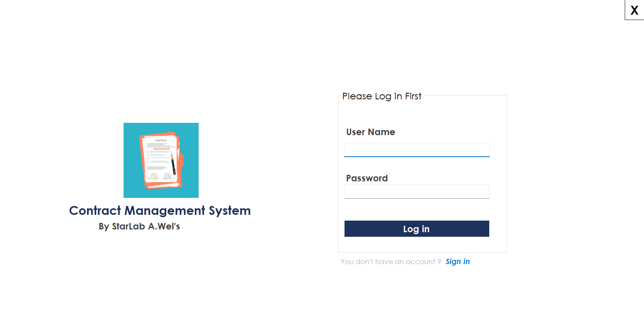Click the CONTRACT heading inside the logo
The width and height of the screenshot is (644, 313).
[x=161, y=141]
